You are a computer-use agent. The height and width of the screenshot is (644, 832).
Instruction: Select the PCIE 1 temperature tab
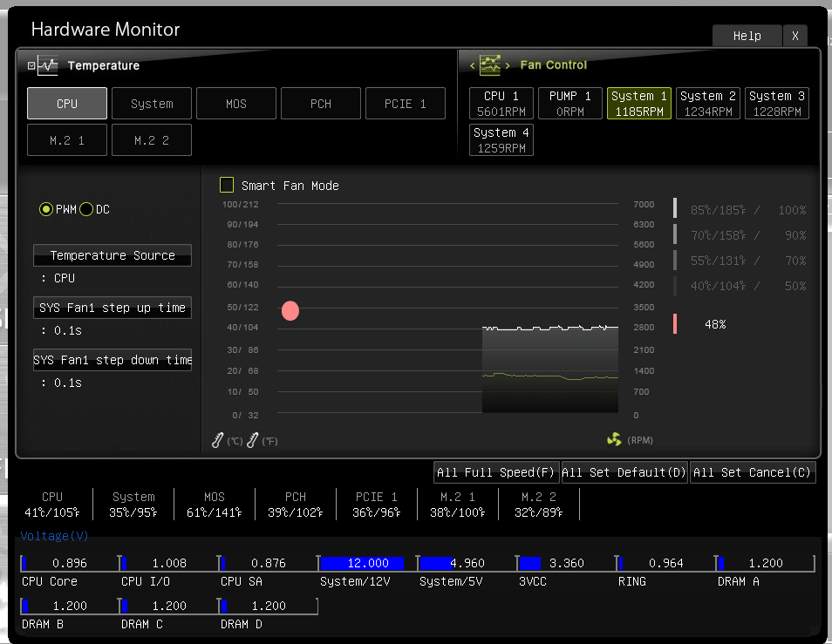(x=406, y=104)
